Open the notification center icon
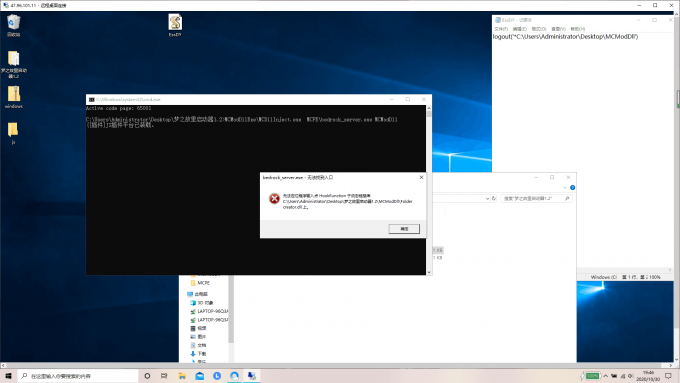This screenshot has height=383, width=680. (668, 376)
